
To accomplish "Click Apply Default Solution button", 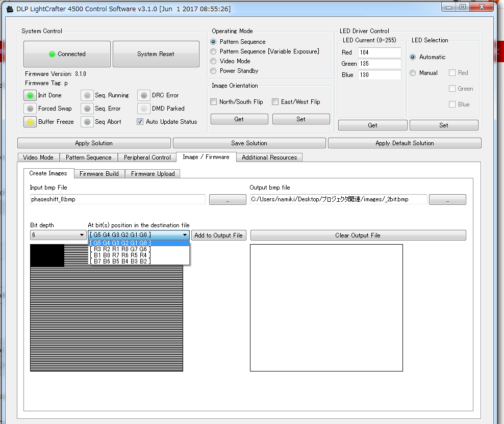I will coord(405,143).
